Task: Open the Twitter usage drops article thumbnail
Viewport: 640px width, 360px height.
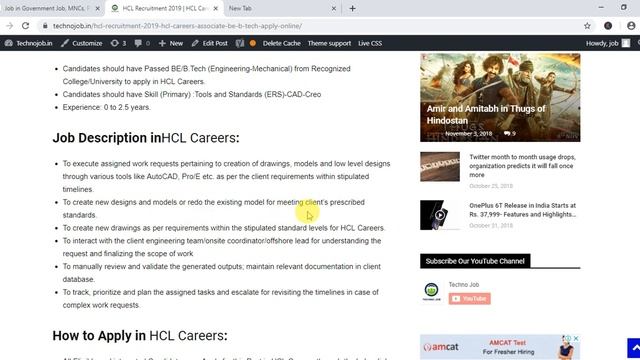Action: click(x=440, y=167)
